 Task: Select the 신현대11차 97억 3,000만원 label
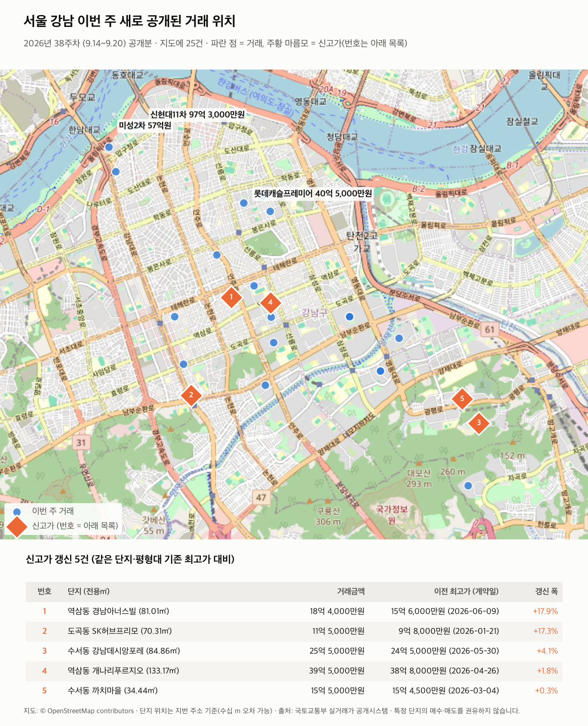pyautogui.click(x=197, y=114)
